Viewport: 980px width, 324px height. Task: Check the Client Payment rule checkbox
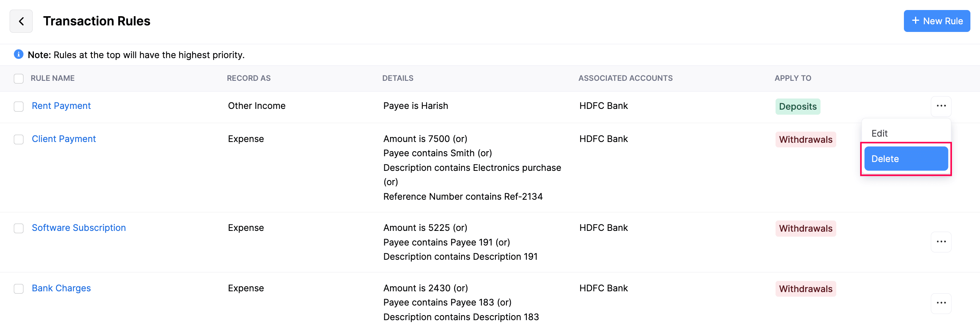pyautogui.click(x=18, y=139)
